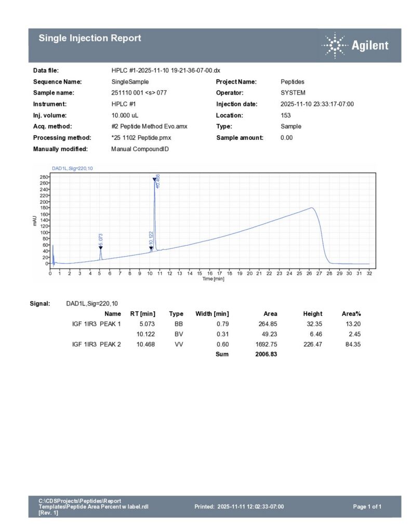The width and height of the screenshot is (411, 532).
Task: Click height cell '32.35'
Action: coord(314,324)
